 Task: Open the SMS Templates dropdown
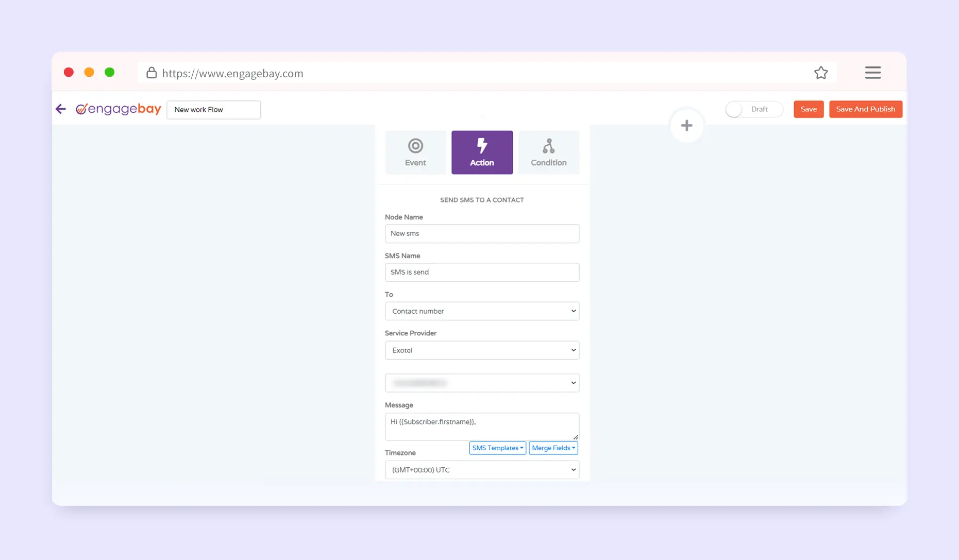[x=497, y=448]
